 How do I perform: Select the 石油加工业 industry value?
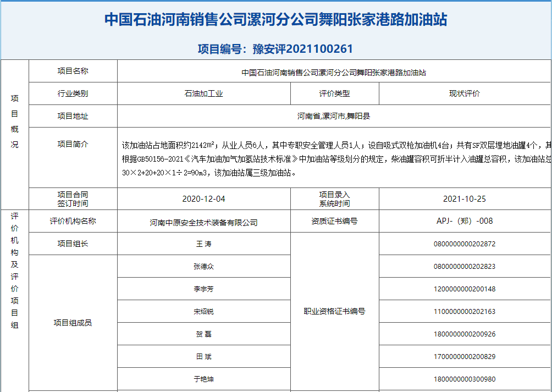204,94
